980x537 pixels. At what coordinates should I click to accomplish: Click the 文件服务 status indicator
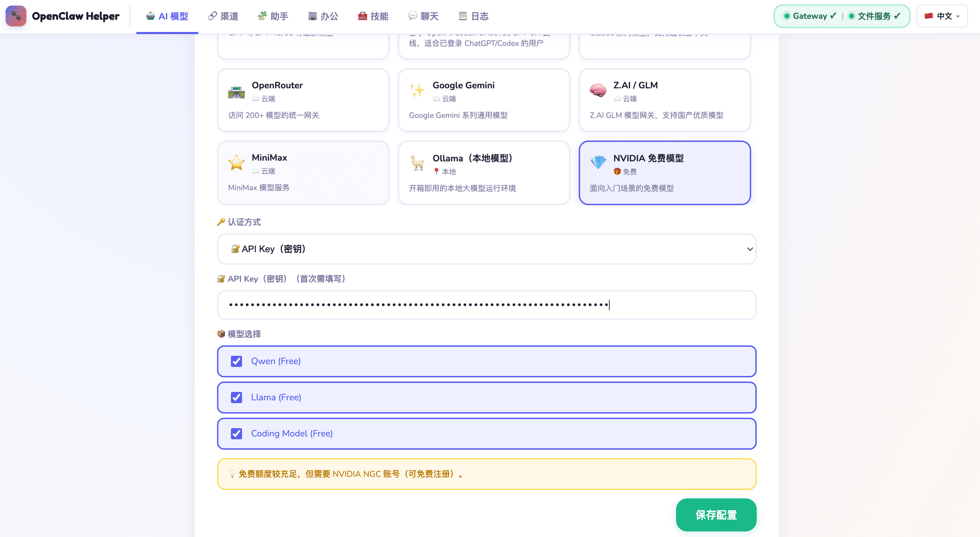pos(875,16)
